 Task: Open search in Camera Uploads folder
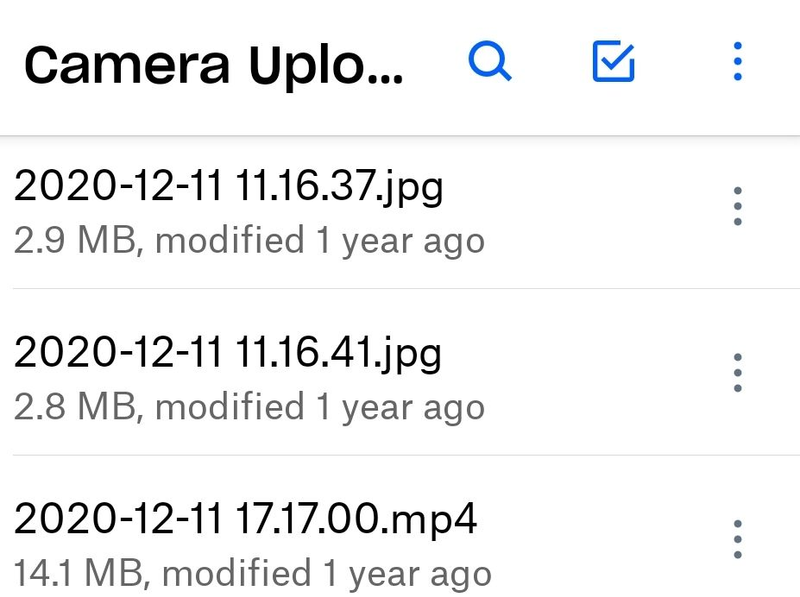(x=490, y=63)
